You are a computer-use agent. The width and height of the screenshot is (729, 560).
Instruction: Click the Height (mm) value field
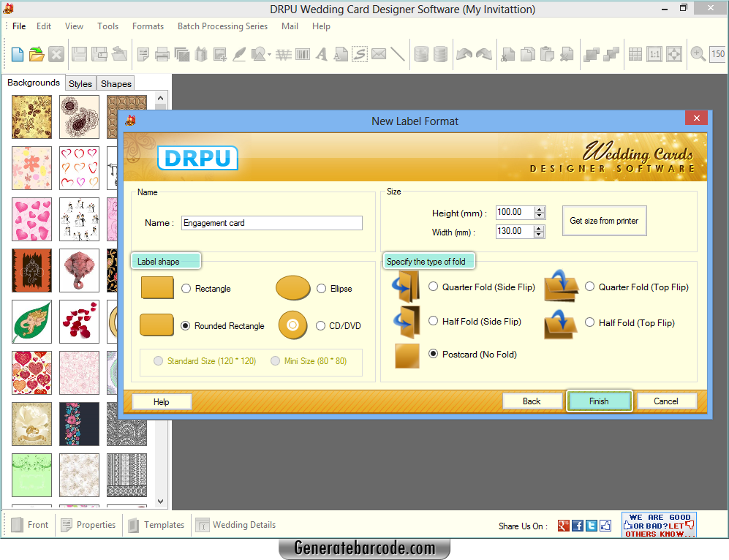pos(515,213)
